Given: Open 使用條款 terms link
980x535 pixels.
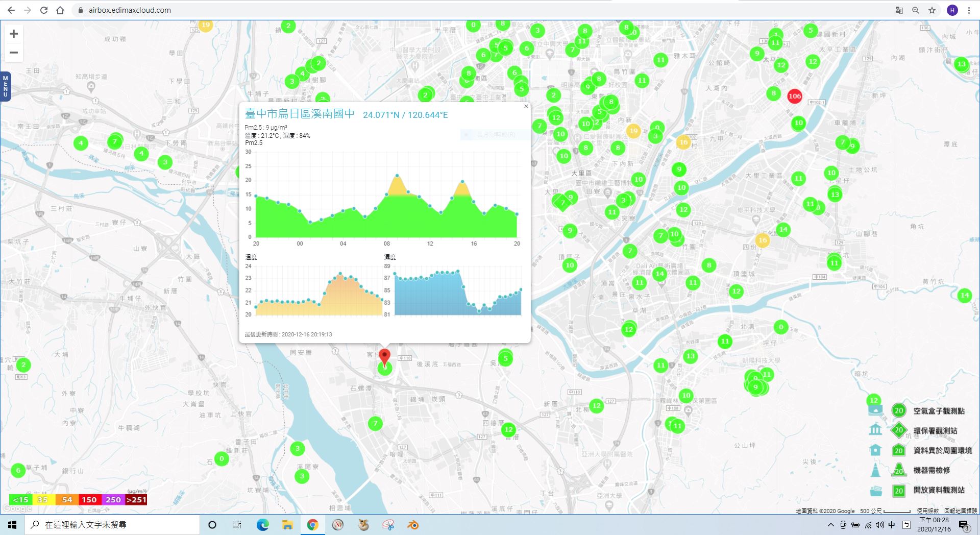Looking at the screenshot, I should (927, 511).
